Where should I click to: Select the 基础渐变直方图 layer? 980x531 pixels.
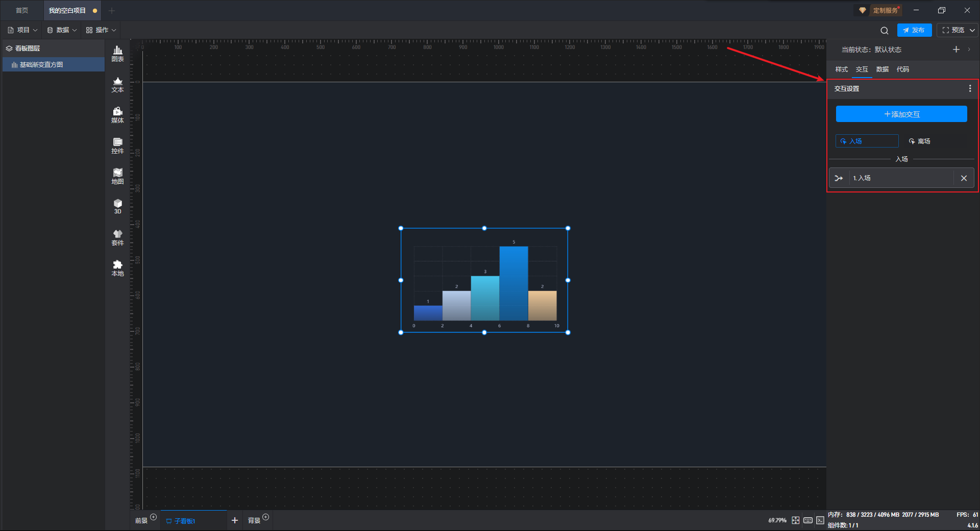[53, 64]
